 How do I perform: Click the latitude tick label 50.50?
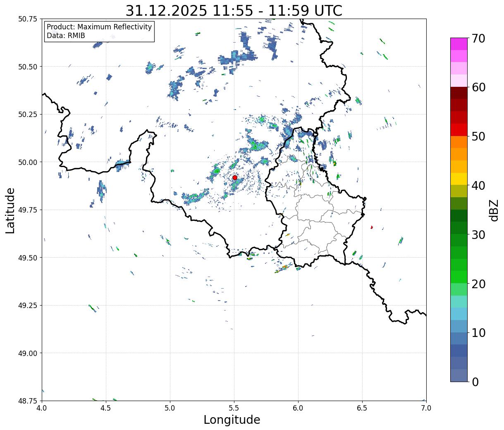[28, 67]
